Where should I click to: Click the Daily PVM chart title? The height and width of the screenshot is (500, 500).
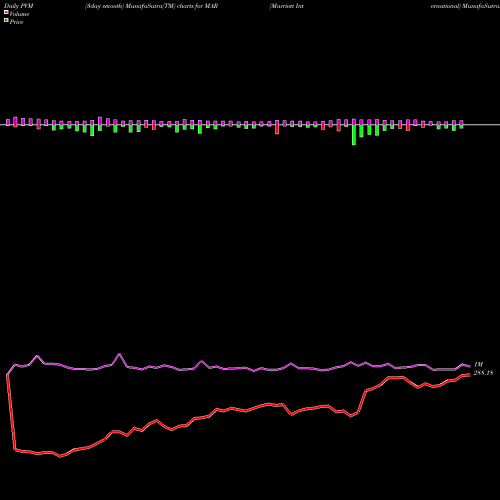point(19,6)
